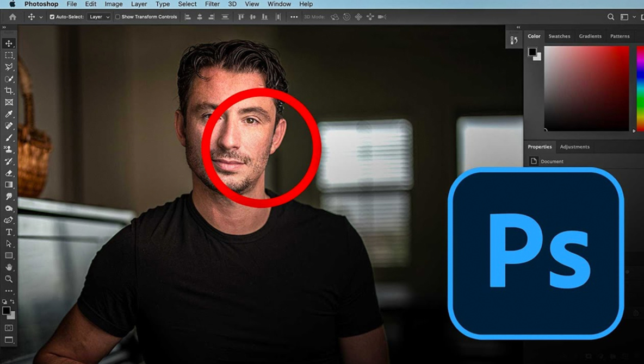Pick a color in the red color field
644x364 pixels.
[x=586, y=88]
